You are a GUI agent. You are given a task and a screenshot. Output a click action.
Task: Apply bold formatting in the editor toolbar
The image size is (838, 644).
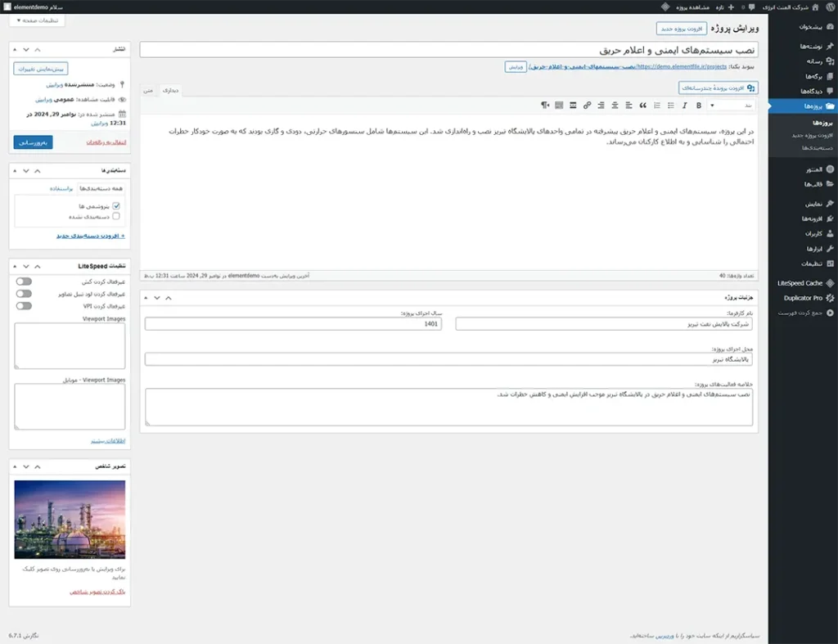point(699,106)
